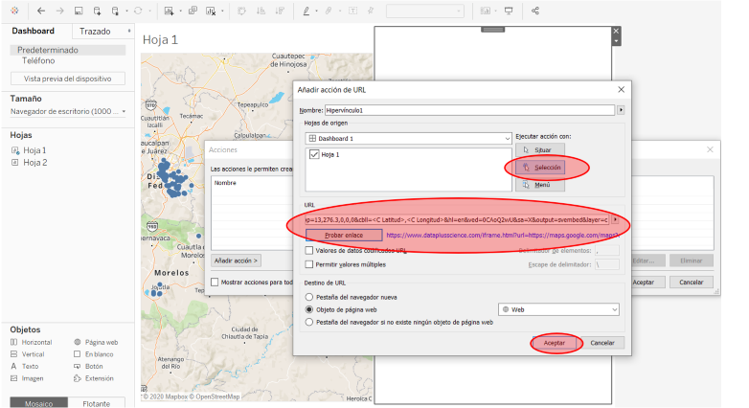The image size is (749, 408).
Task: Click the swap rows and columns icon
Action: pos(242,11)
